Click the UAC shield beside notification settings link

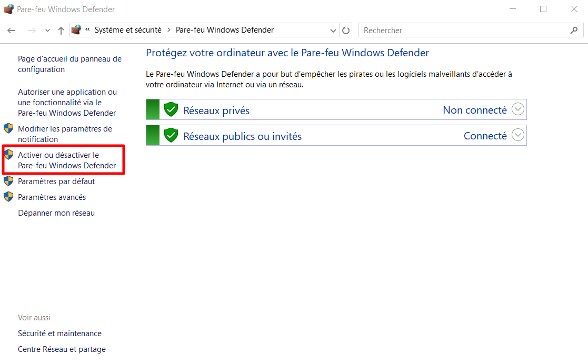pyautogui.click(x=8, y=128)
